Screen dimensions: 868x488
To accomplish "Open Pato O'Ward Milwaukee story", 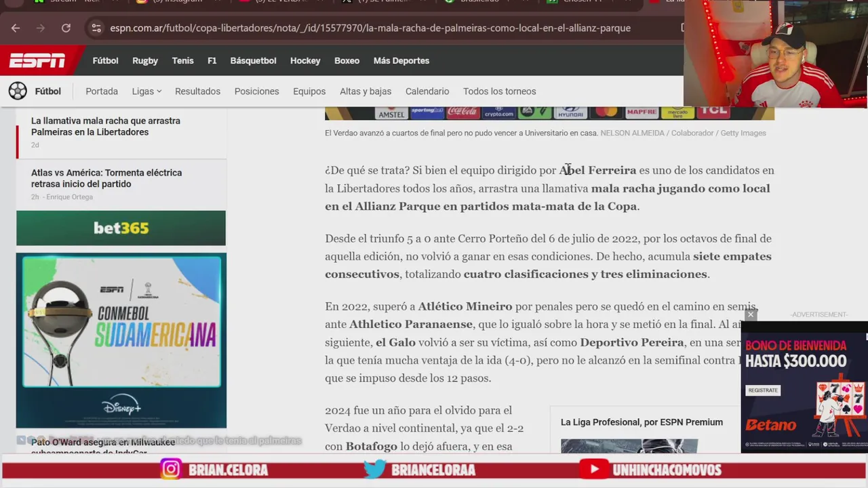I will tap(103, 447).
